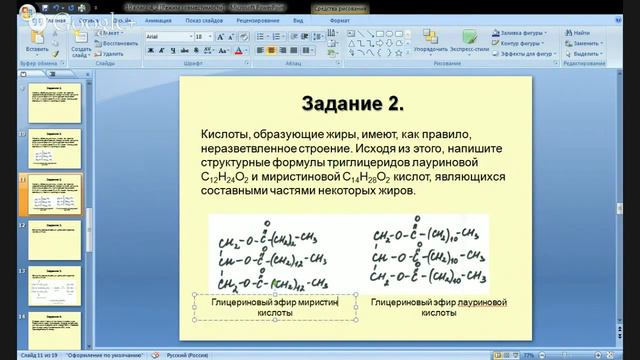
Task: Align text to the right
Action: pos(282,51)
